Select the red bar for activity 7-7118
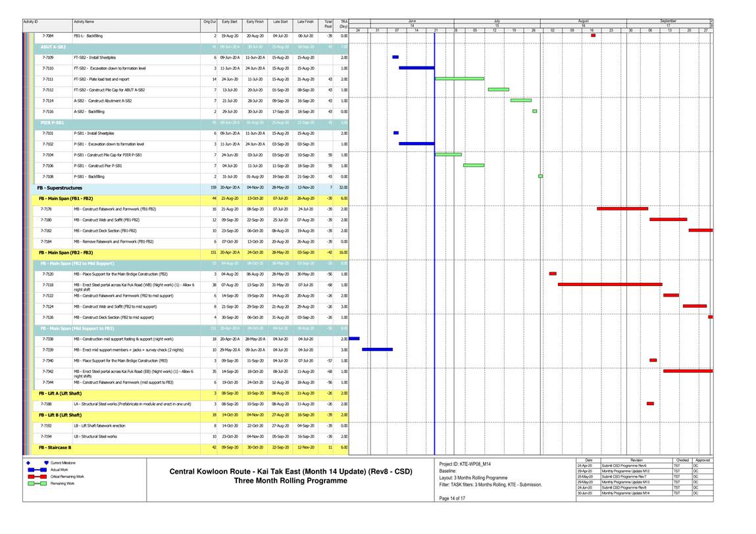756x534 pixels. tap(609, 284)
